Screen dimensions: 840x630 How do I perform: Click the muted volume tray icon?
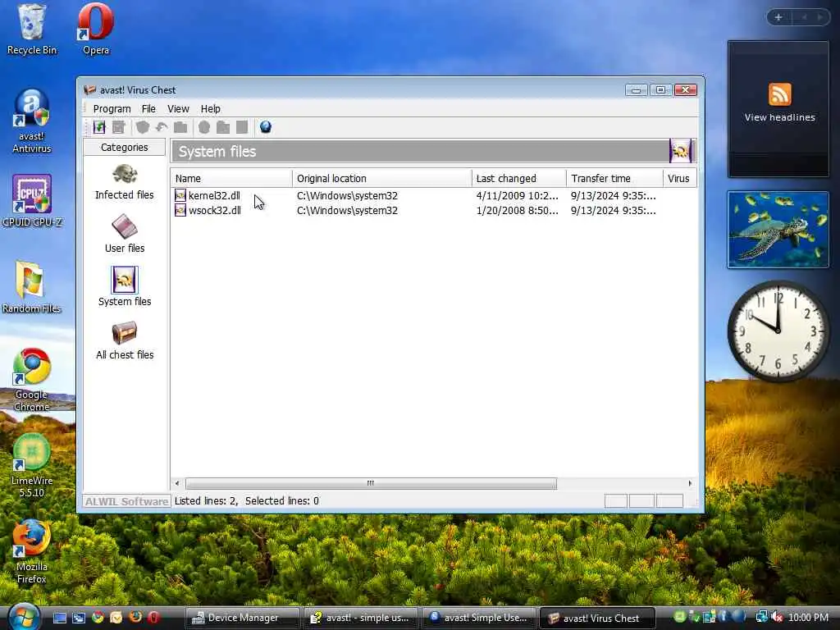778,617
